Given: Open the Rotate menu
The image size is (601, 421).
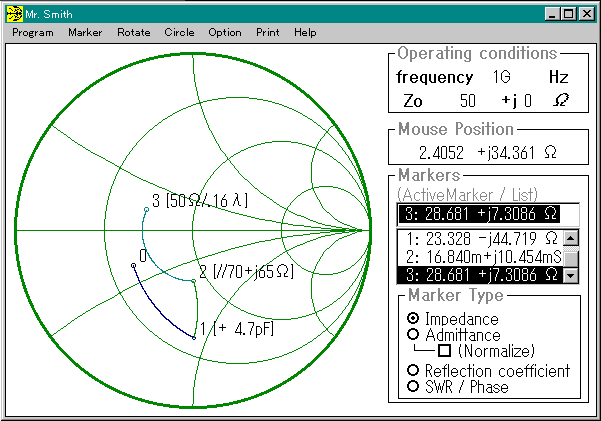Looking at the screenshot, I should pos(134,33).
